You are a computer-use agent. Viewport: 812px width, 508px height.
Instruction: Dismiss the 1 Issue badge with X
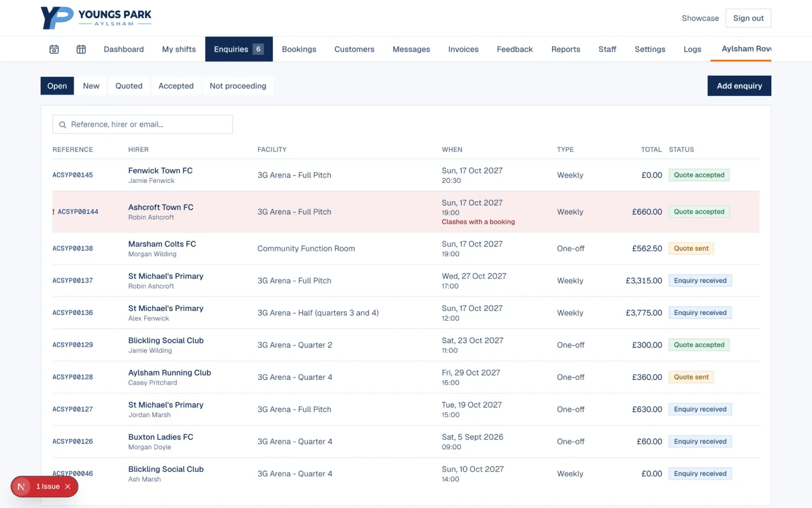tap(67, 487)
